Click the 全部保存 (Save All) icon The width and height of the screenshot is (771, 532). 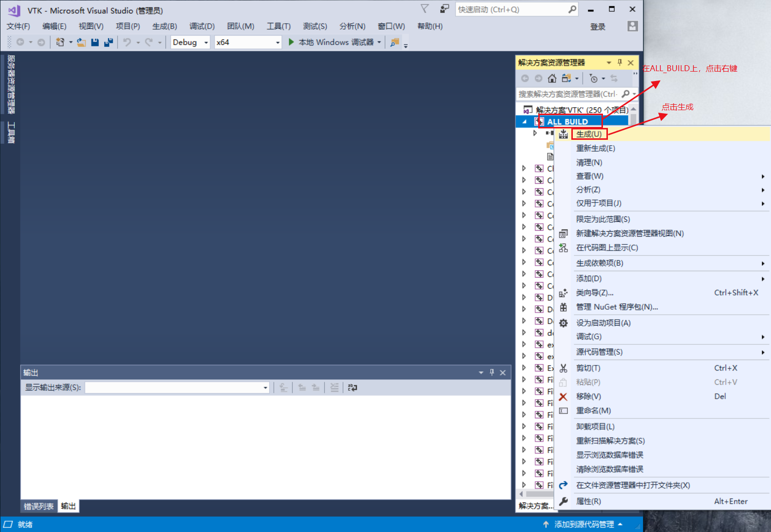(108, 42)
